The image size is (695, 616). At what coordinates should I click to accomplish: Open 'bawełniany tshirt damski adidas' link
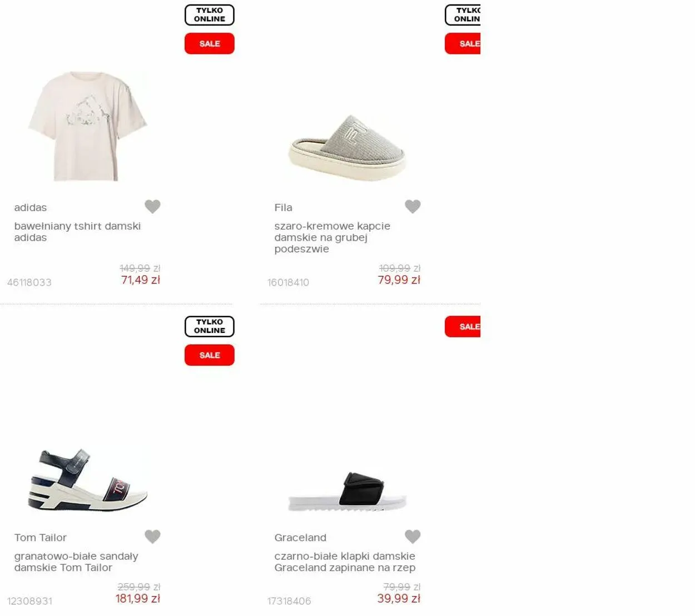click(77, 232)
